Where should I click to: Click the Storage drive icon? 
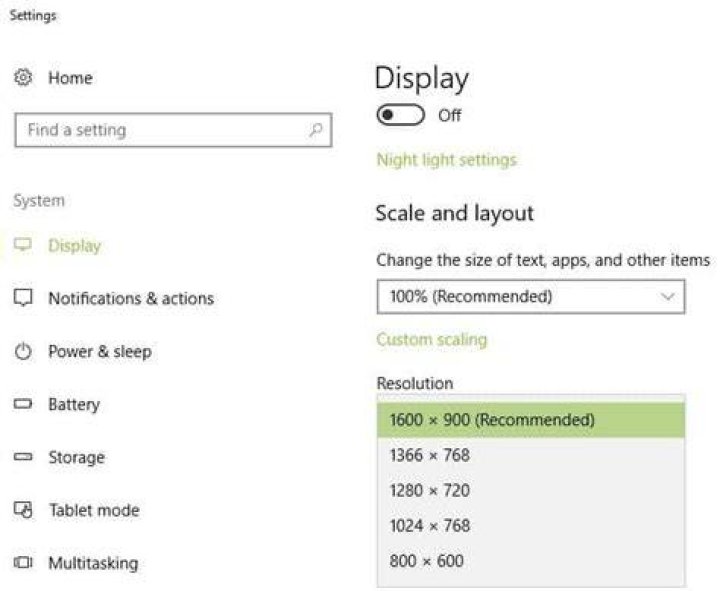pos(23,457)
